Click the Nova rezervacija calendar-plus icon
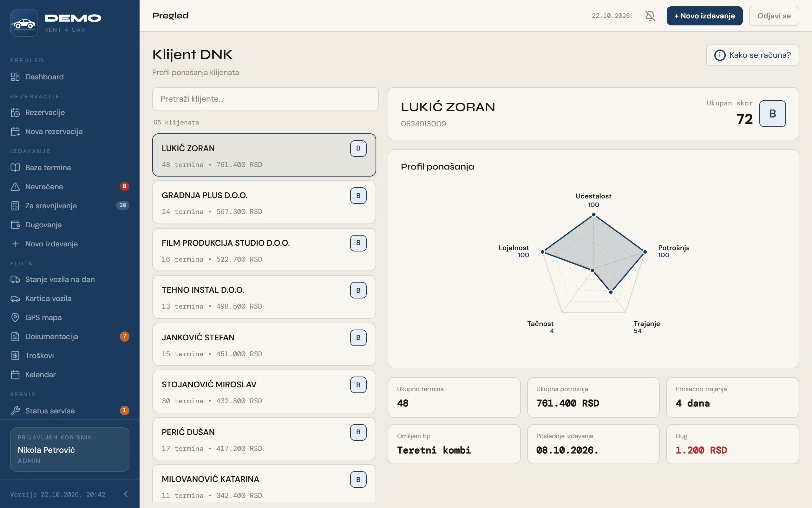812x508 pixels. coord(15,132)
